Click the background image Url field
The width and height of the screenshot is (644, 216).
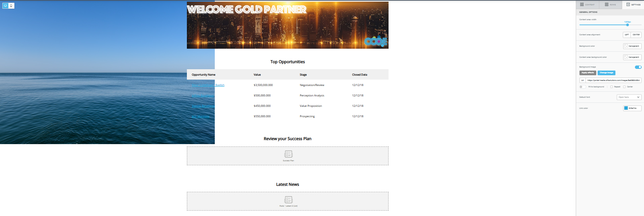coord(613,80)
